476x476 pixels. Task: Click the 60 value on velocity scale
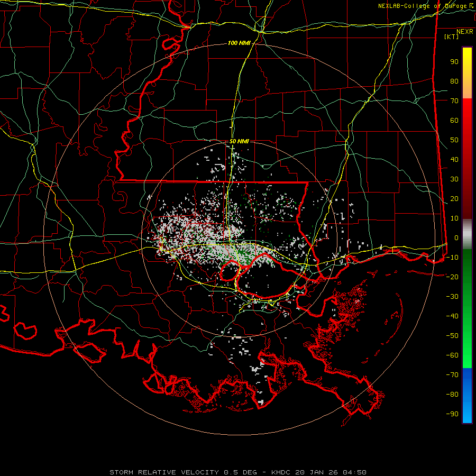tap(454, 121)
